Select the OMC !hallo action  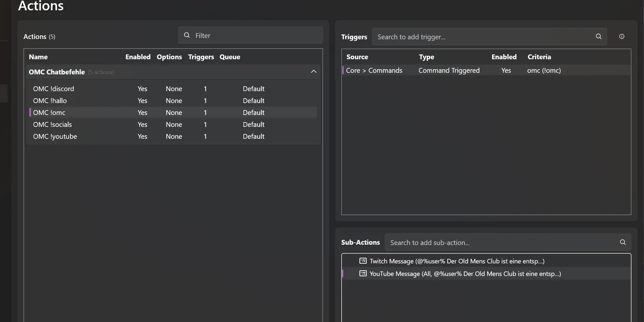172,101
